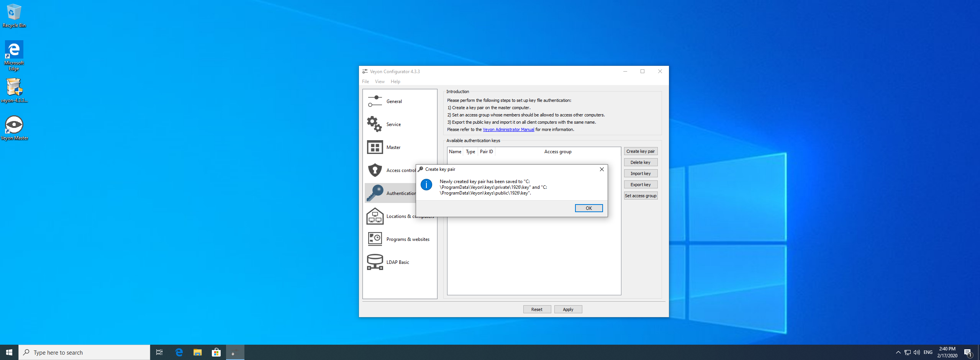Screen dimensions: 980x360
Task: Open the General settings icon
Action: 375,101
